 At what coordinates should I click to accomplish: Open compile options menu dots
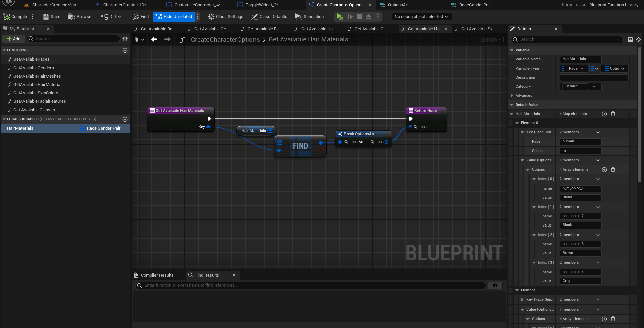tap(32, 17)
